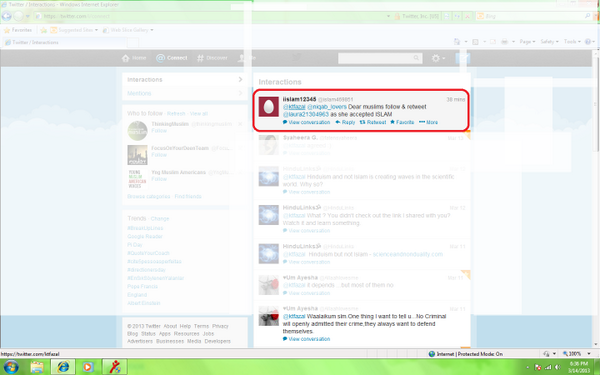Open the @laura21304963 mention link
The width and height of the screenshot is (600, 375).
tap(306, 114)
